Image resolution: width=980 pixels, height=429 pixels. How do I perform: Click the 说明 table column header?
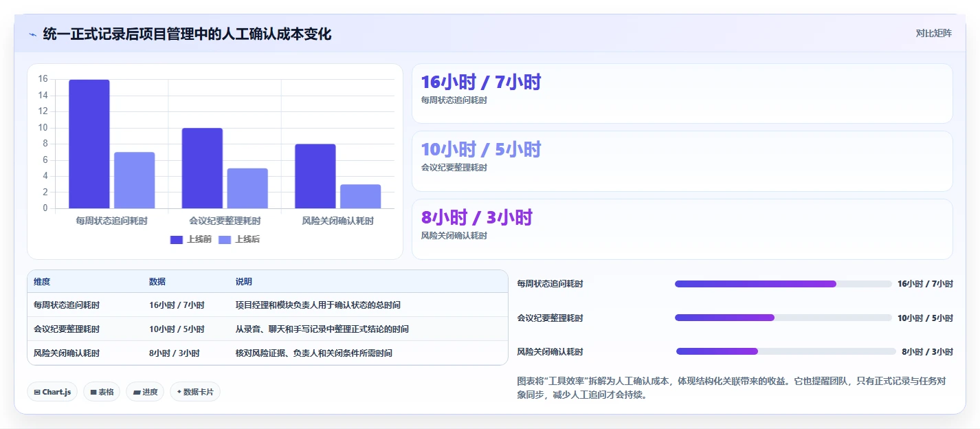coord(244,282)
